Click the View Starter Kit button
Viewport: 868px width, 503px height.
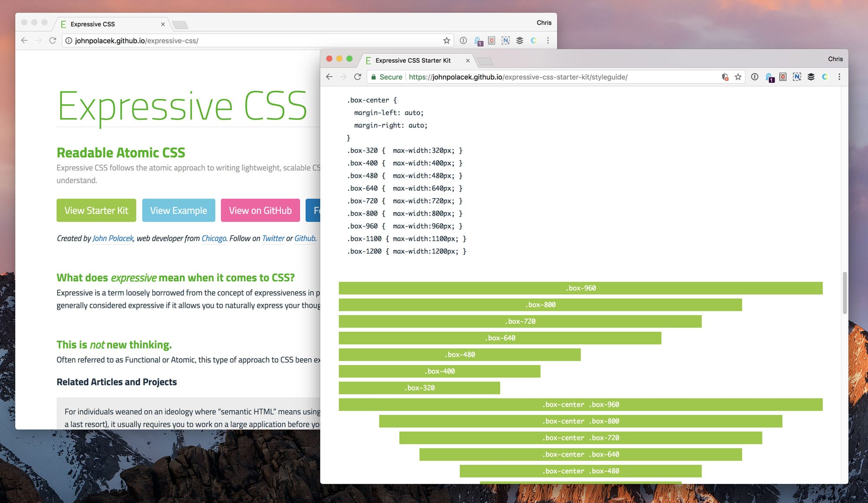pos(96,210)
